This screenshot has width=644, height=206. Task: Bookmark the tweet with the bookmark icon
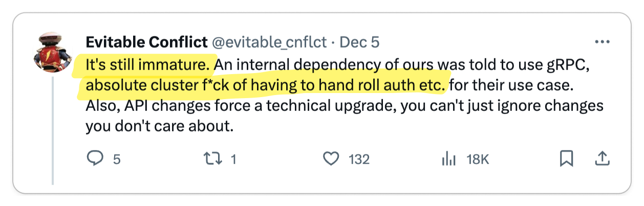coord(566,159)
